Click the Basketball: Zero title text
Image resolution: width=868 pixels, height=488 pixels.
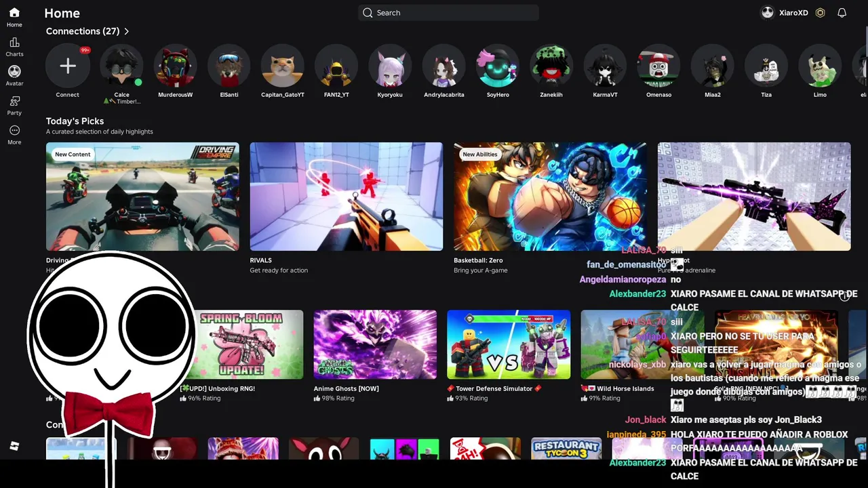tap(478, 260)
